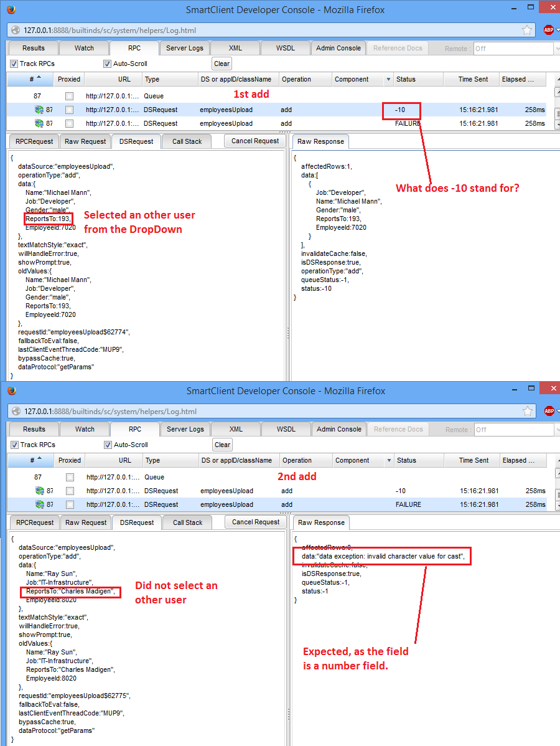Open Server Logs tab in top window
The width and height of the screenshot is (560, 746).
[184, 48]
